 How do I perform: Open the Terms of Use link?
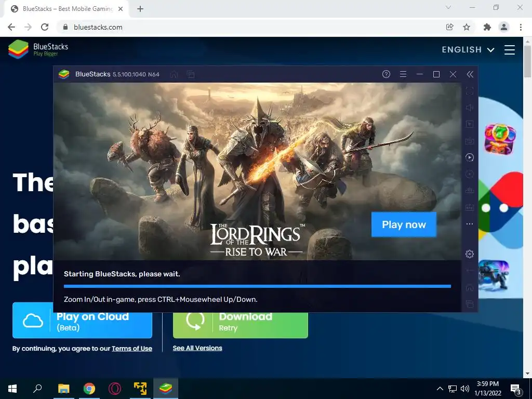tap(132, 349)
